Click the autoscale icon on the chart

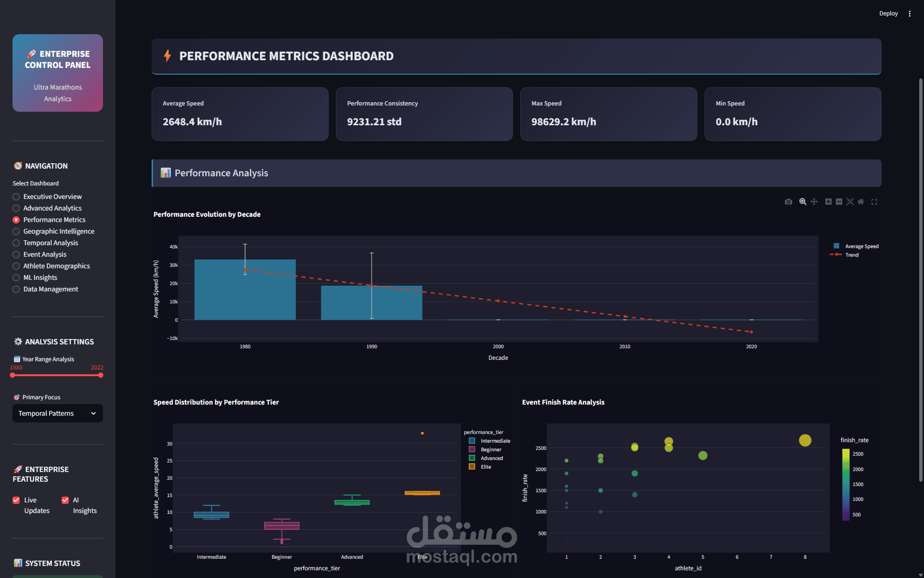point(850,202)
